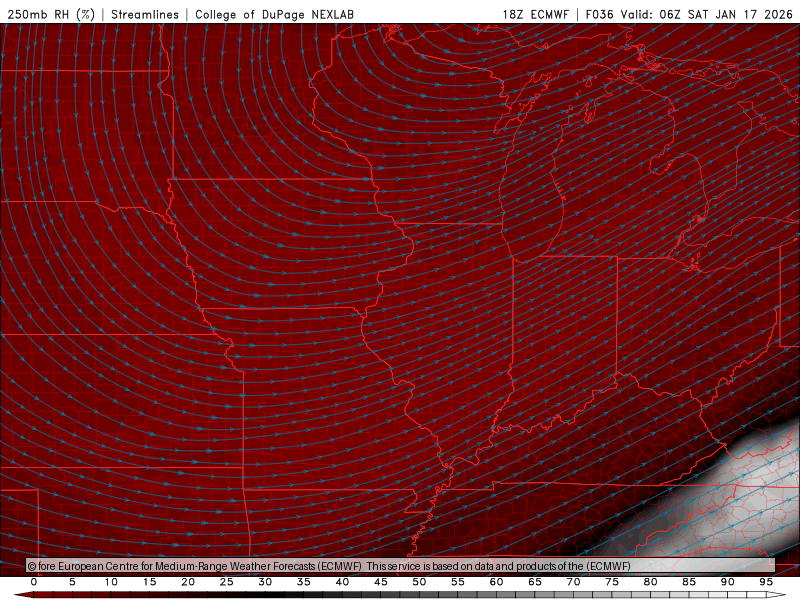This screenshot has height=600, width=800.
Task: Click the "20" colorbar label
Action: coord(188,582)
